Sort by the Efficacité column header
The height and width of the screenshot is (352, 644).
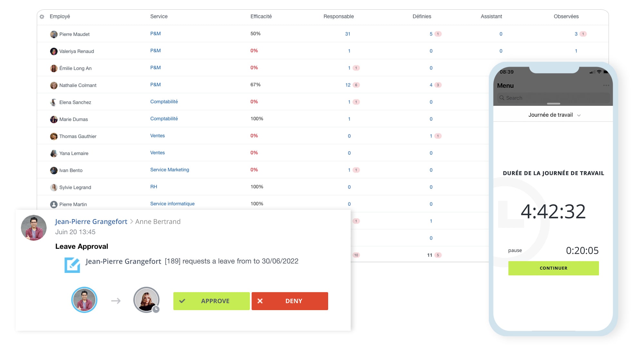click(x=261, y=16)
